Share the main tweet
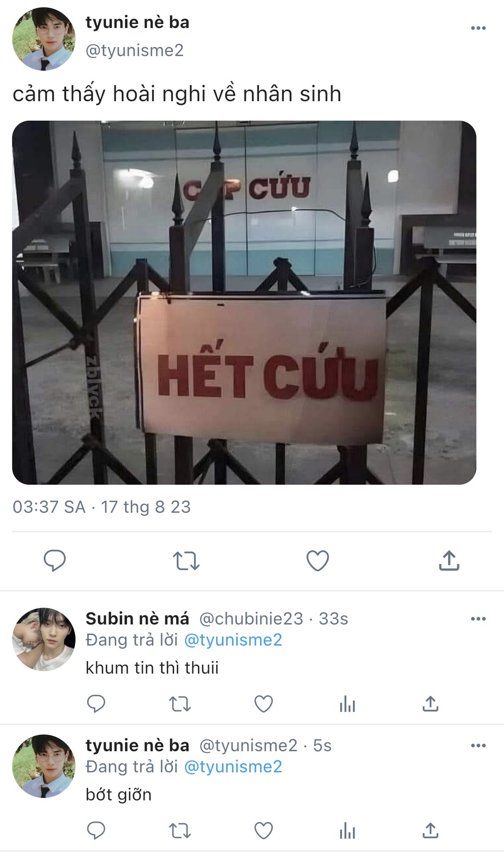The width and height of the screenshot is (504, 854). tap(449, 560)
